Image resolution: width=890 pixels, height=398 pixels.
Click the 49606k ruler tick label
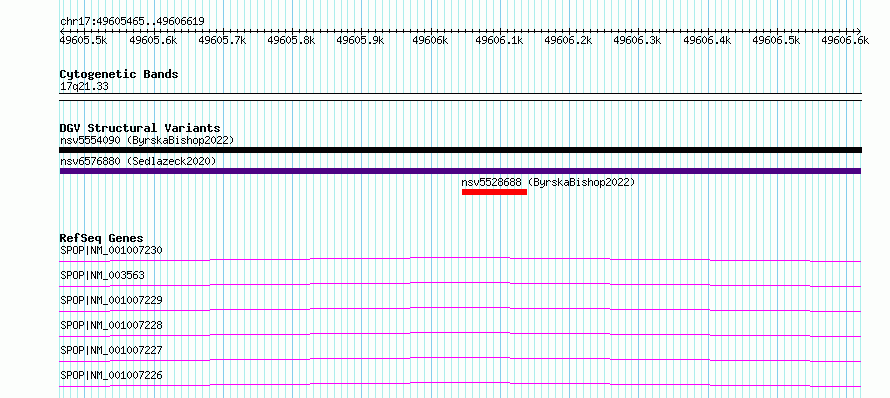pos(430,40)
